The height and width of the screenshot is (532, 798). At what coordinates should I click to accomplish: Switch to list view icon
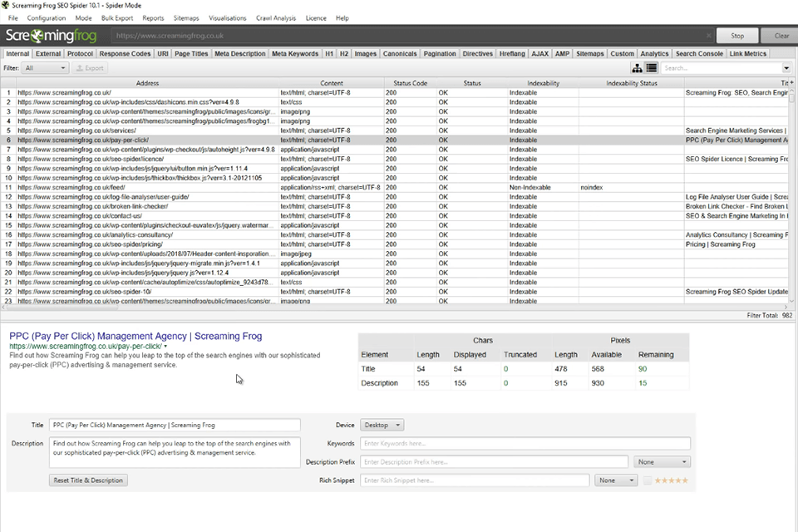651,67
